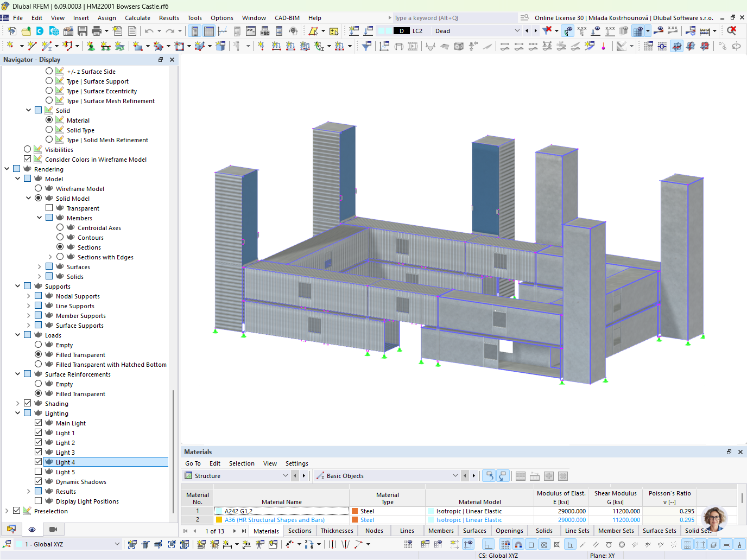Select the eye icon under the Display navigator
The height and width of the screenshot is (560, 747).
pos(32,529)
